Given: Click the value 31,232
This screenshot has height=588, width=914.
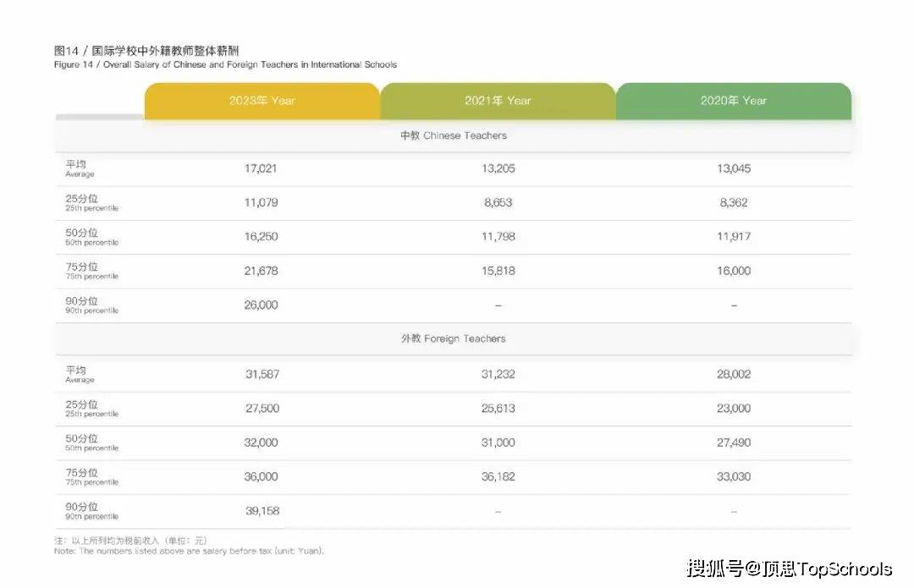Looking at the screenshot, I should (x=498, y=374).
